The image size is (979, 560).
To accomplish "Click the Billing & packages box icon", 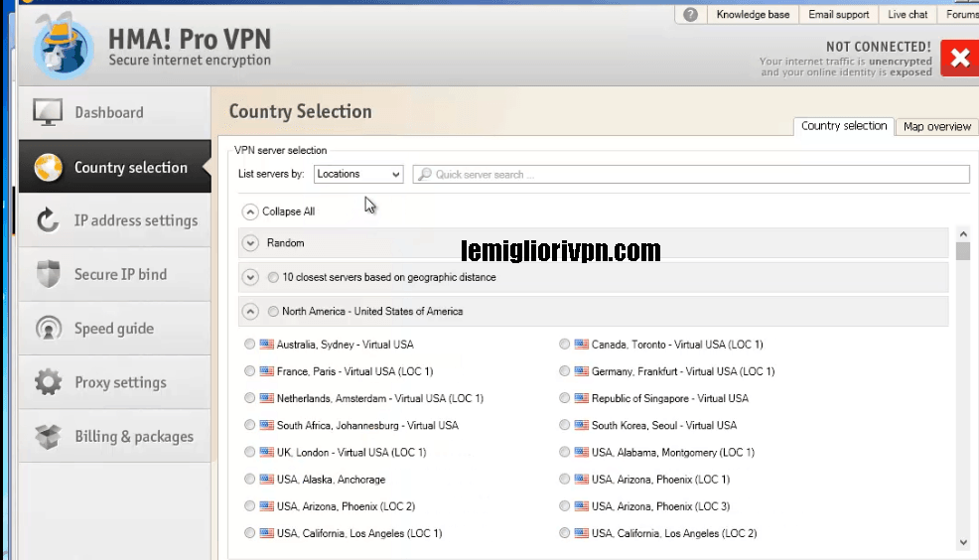I will pyautogui.click(x=48, y=437).
